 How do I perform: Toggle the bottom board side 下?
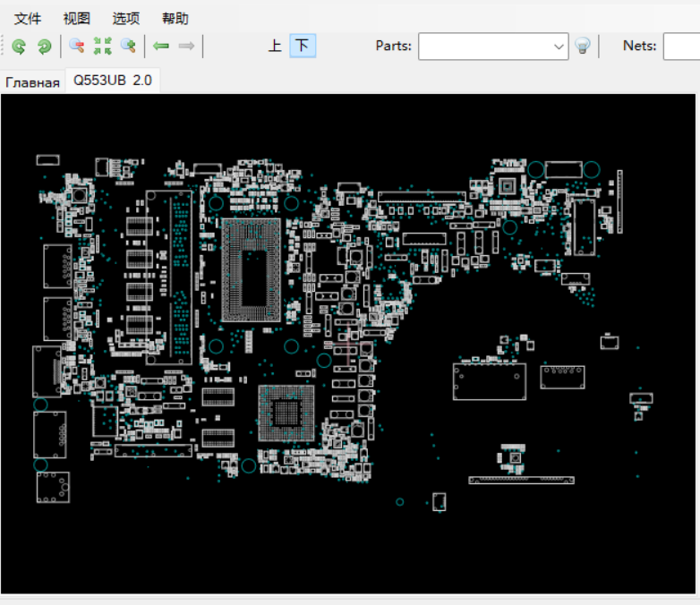point(303,46)
